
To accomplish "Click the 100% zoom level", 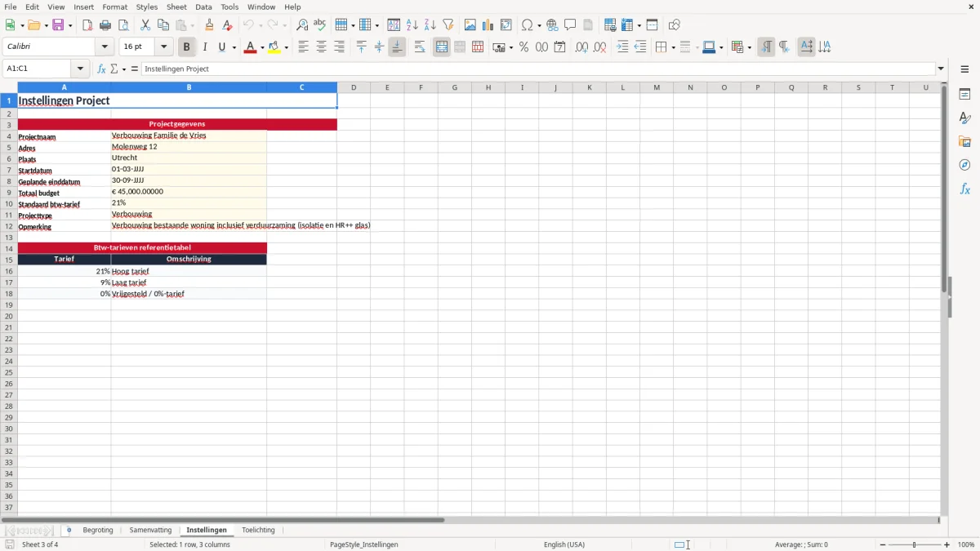I will pyautogui.click(x=966, y=544).
